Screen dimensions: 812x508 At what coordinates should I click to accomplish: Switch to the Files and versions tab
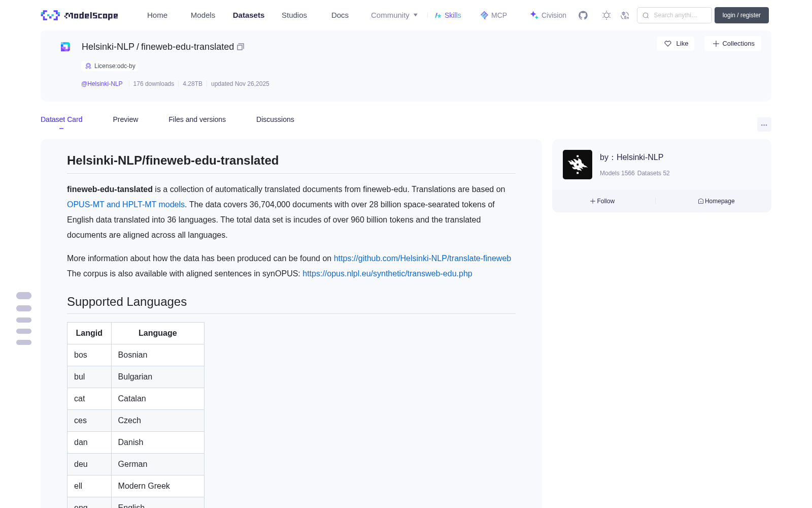tap(197, 119)
